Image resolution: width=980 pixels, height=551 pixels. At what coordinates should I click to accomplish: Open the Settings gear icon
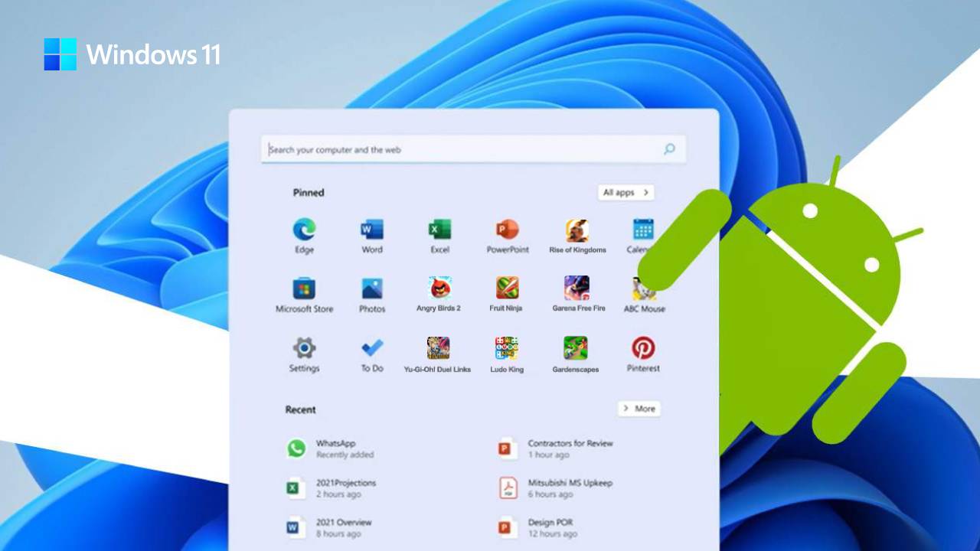tap(304, 348)
